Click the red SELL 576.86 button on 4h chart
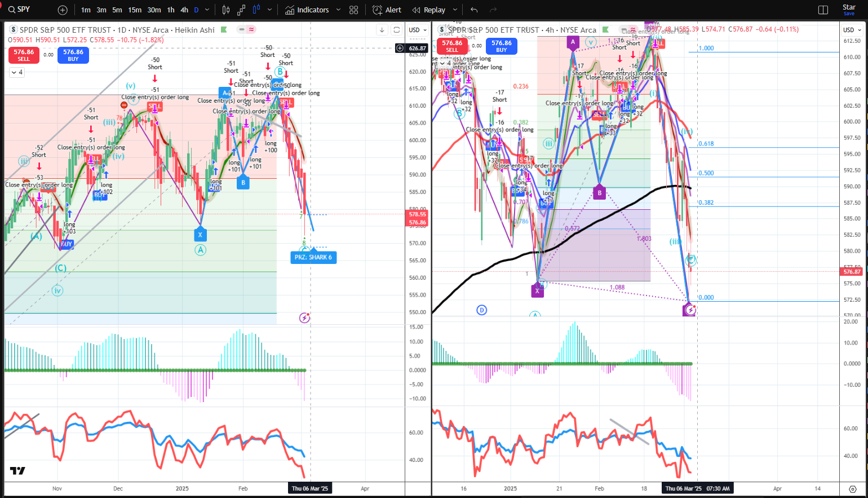The height and width of the screenshot is (498, 868). (x=452, y=46)
